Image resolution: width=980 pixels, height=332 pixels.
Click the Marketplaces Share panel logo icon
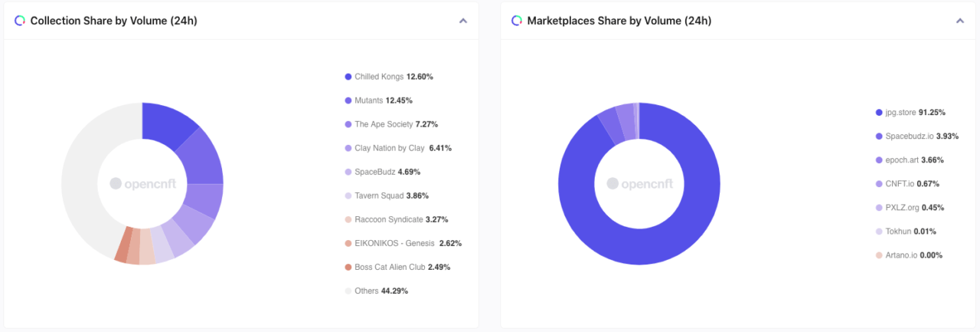[517, 21]
